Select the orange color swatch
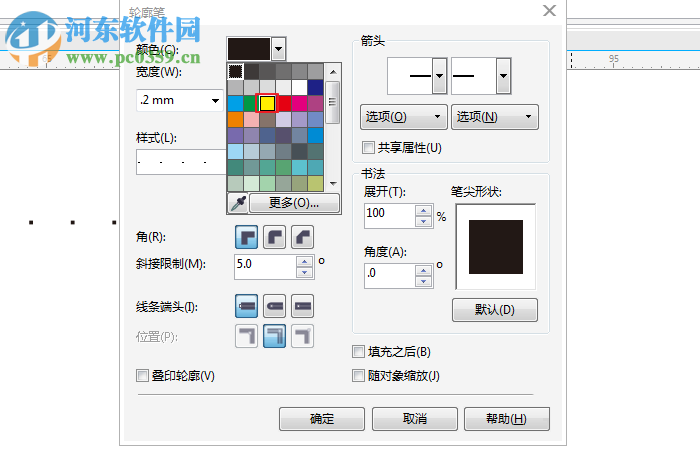 235,120
